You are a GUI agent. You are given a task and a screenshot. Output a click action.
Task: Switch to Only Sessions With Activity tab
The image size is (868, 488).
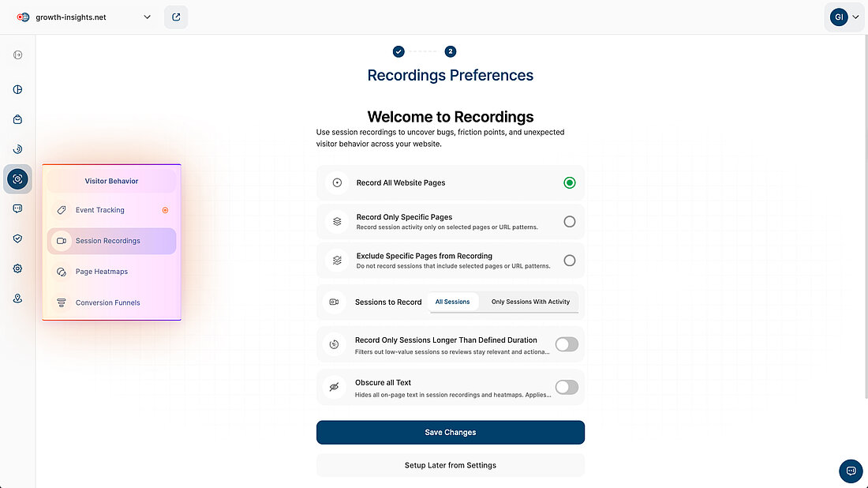[529, 301]
